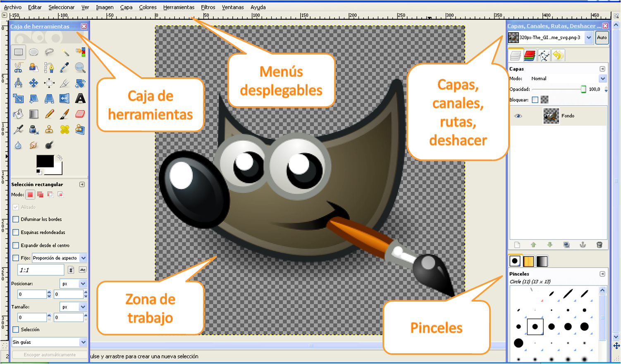This screenshot has height=364, width=621.
Task: Set selection mode to replace (first Modo button)
Action: pos(30,194)
